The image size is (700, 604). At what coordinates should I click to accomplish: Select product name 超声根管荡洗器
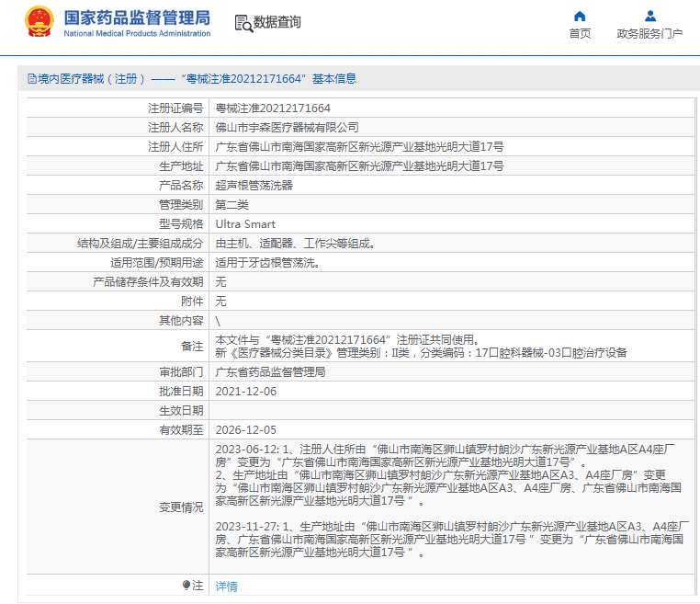click(x=254, y=186)
